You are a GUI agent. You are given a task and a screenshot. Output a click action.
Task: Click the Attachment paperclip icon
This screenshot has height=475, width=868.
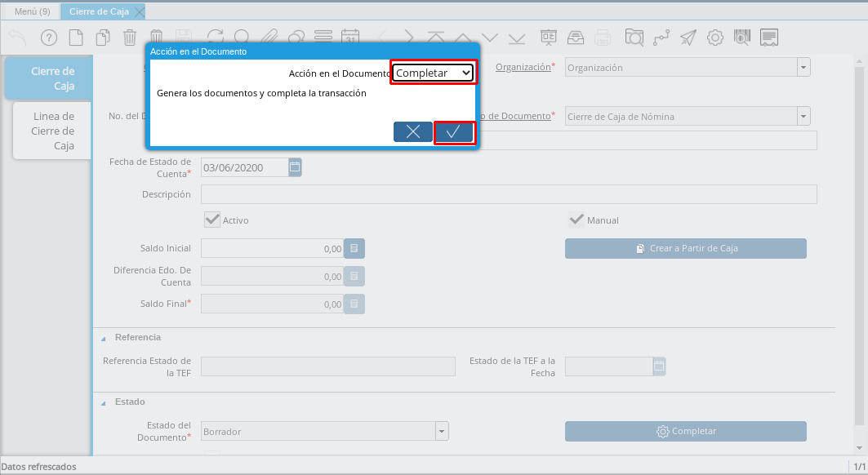tap(269, 38)
